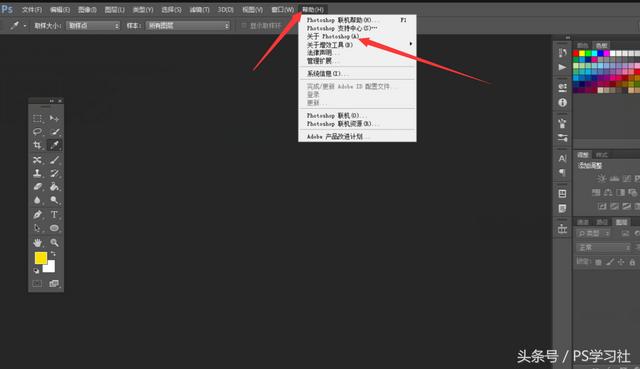Open the Paragraph panel icon

tap(562, 172)
